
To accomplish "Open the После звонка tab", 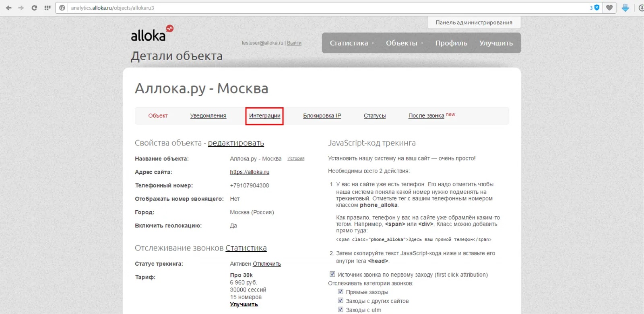I will [426, 116].
